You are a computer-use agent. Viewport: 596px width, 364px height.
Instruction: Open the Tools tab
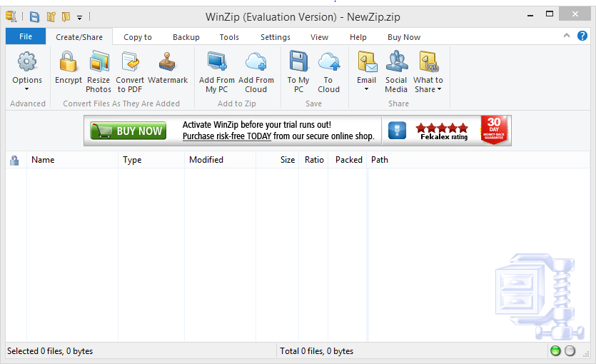click(x=229, y=37)
